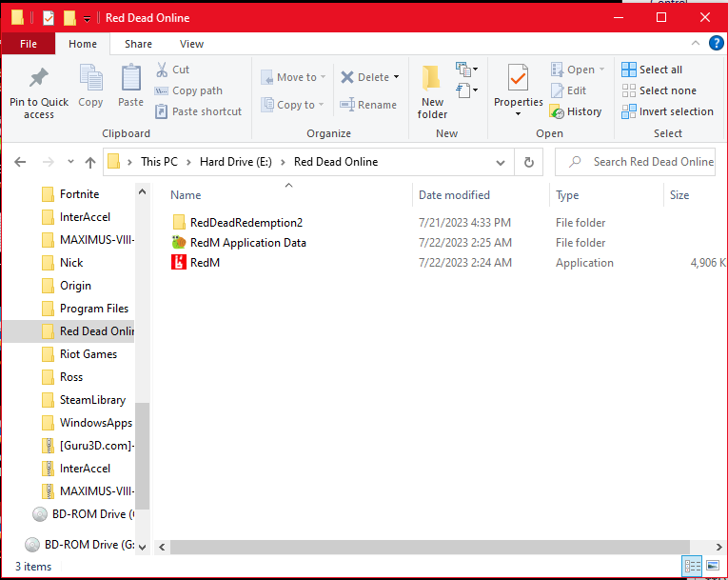Open Fortnite folder in navigation pane

pyautogui.click(x=79, y=194)
